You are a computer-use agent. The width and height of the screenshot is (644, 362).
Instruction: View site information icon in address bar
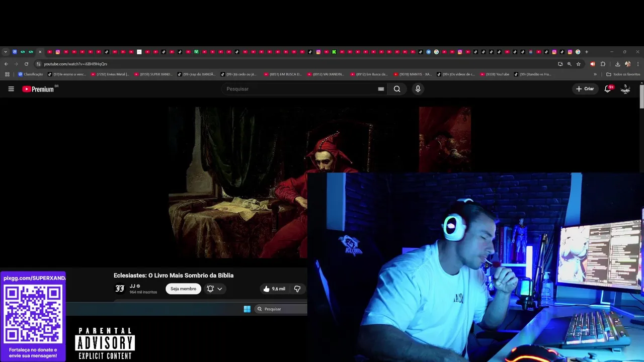pos(38,64)
